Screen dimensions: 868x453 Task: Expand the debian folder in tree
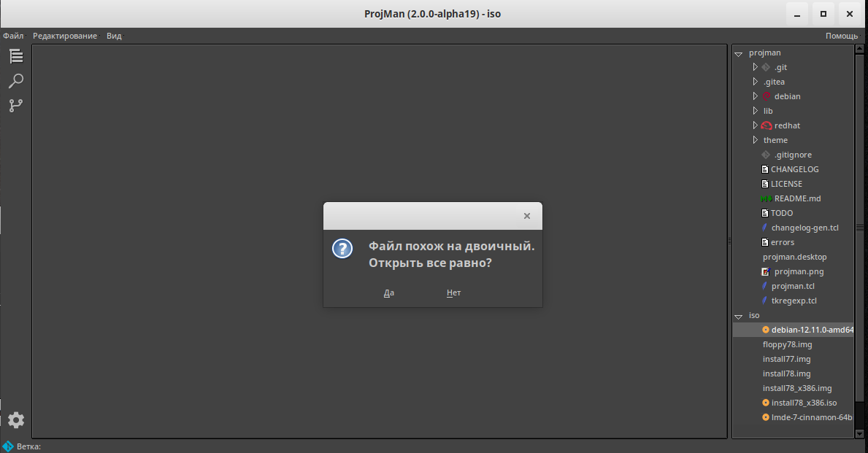[x=756, y=96]
